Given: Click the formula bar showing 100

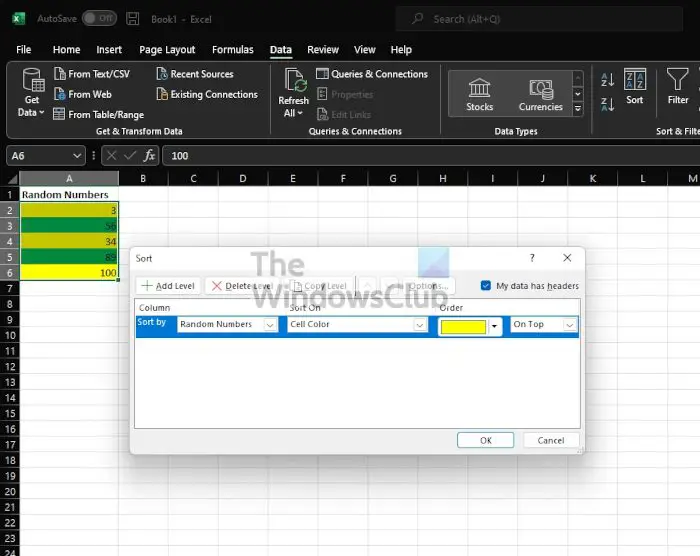Looking at the screenshot, I should pyautogui.click(x=429, y=156).
